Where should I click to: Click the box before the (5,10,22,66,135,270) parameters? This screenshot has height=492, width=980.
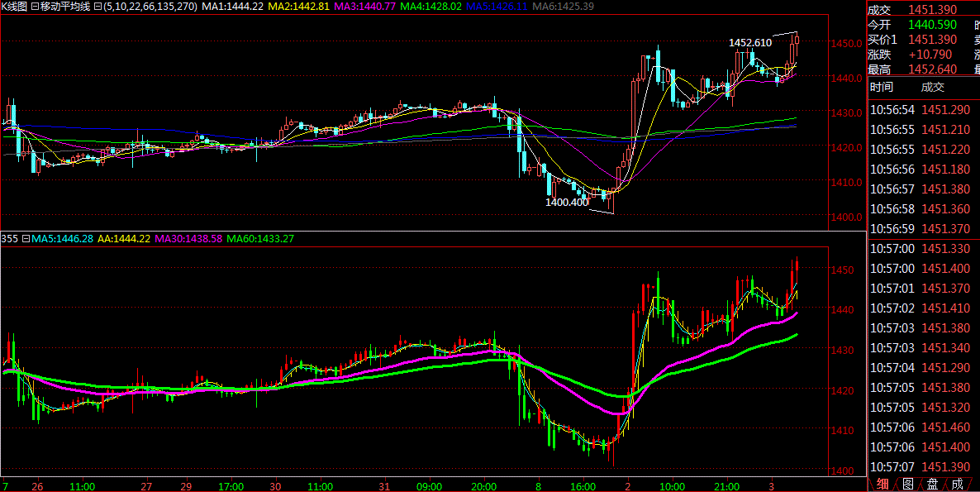point(98,7)
